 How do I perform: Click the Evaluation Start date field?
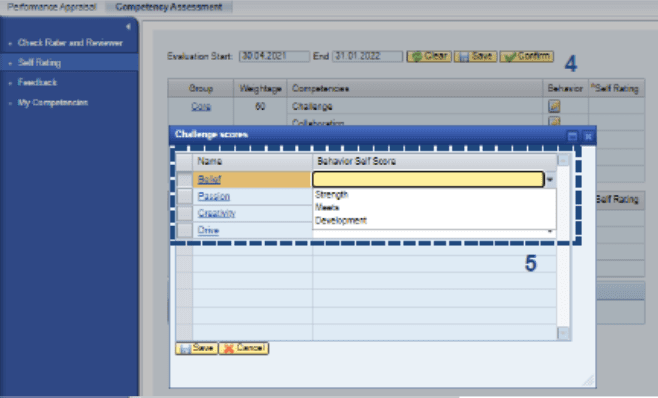point(274,56)
